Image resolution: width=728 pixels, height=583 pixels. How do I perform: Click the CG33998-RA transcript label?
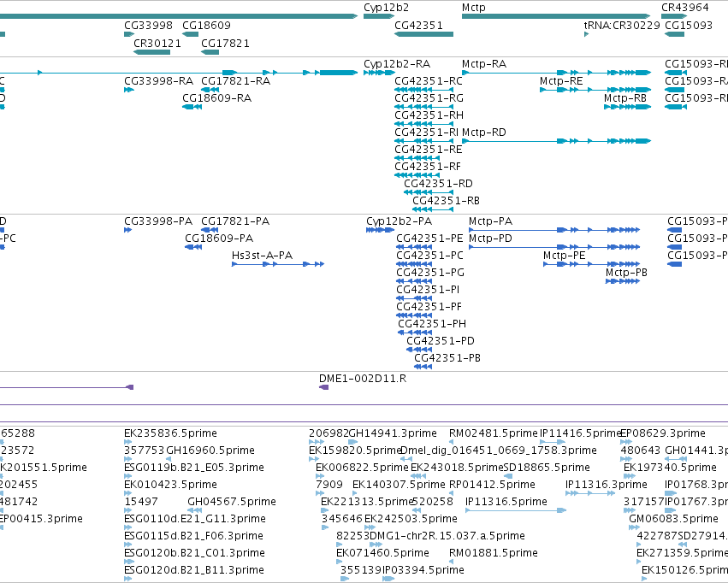click(x=159, y=81)
